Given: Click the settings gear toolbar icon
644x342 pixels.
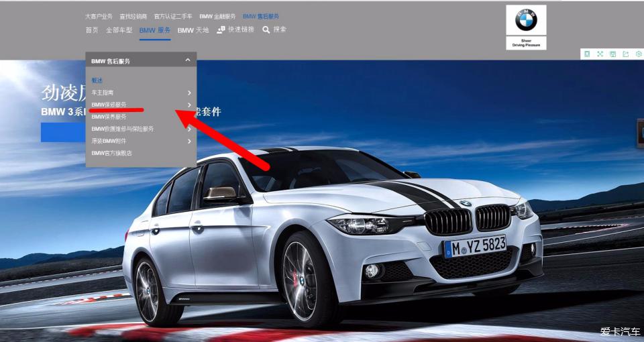Looking at the screenshot, I should [x=639, y=54].
